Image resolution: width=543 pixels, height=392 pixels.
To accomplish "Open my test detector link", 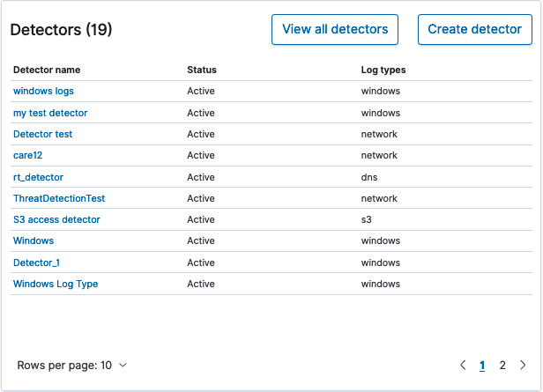I will (50, 113).
